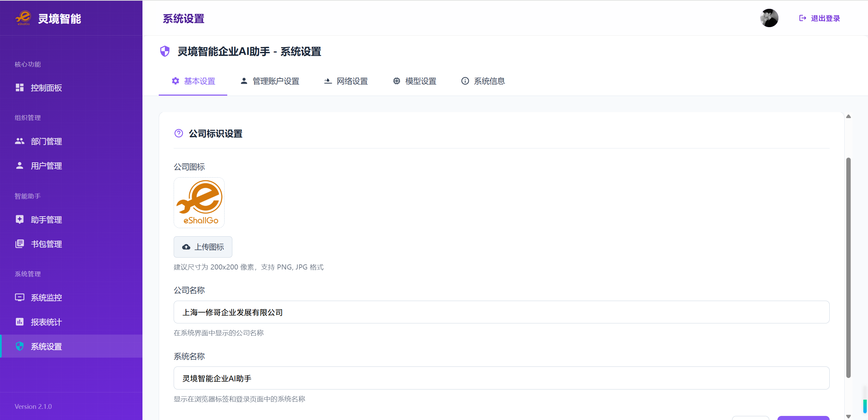868x420 pixels.
Task: Click the user avatar picture
Action: tap(769, 18)
